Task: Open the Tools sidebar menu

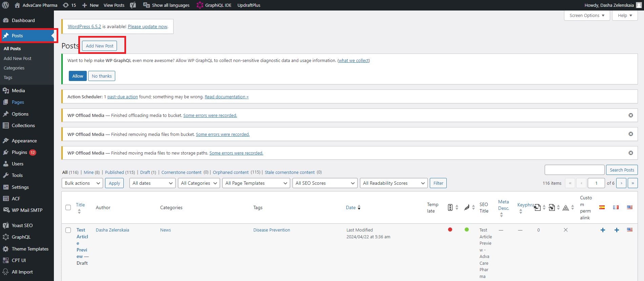Action: coord(17,175)
